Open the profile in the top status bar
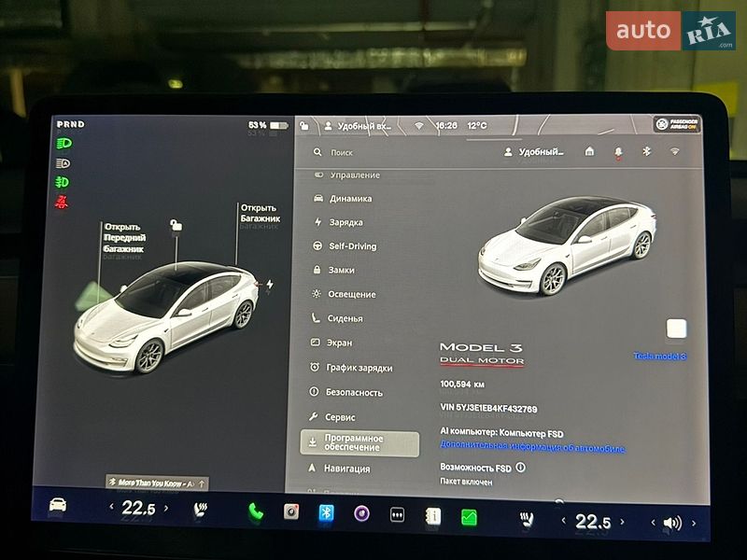This screenshot has height=560, width=747. tap(358, 126)
